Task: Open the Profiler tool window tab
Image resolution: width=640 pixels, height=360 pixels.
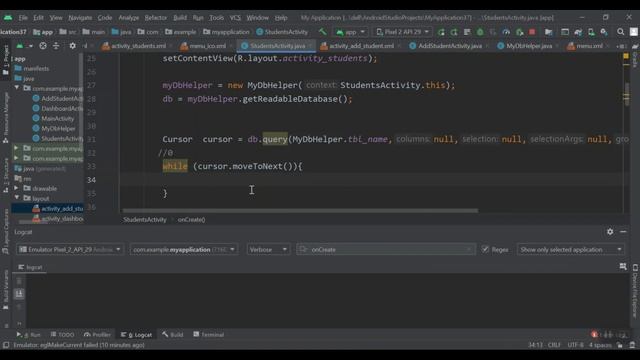Action: tap(97, 335)
